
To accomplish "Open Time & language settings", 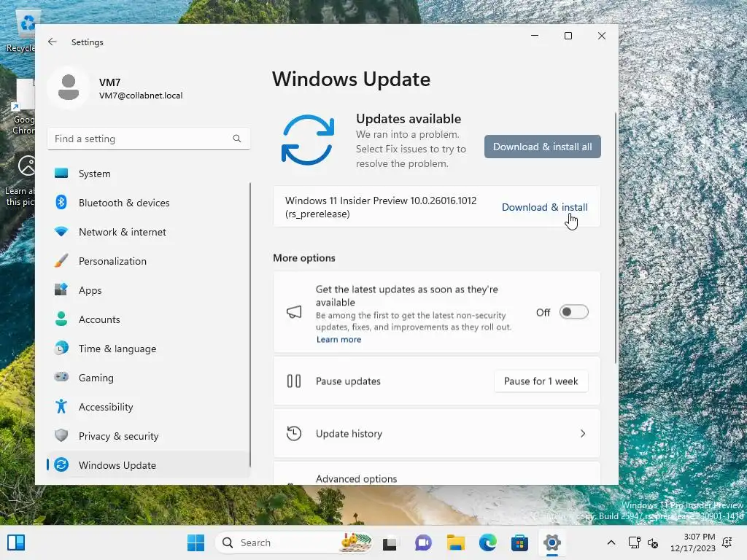I will tap(148, 349).
